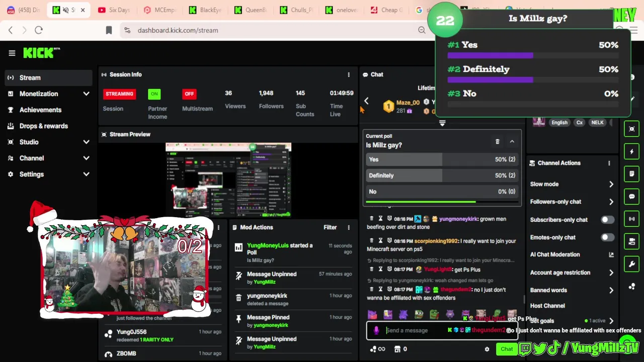Toggle Emotes-only chat switch
Viewport: 644px width, 362px height.
click(x=607, y=237)
